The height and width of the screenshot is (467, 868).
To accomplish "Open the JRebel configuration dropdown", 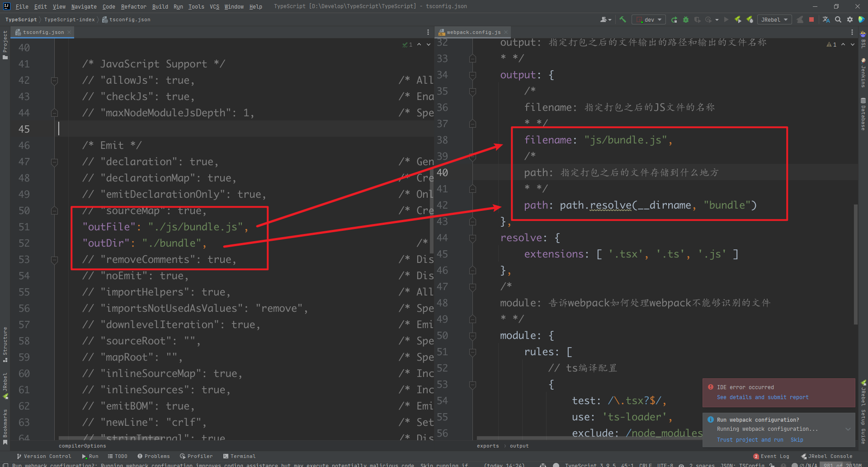I will pos(774,19).
